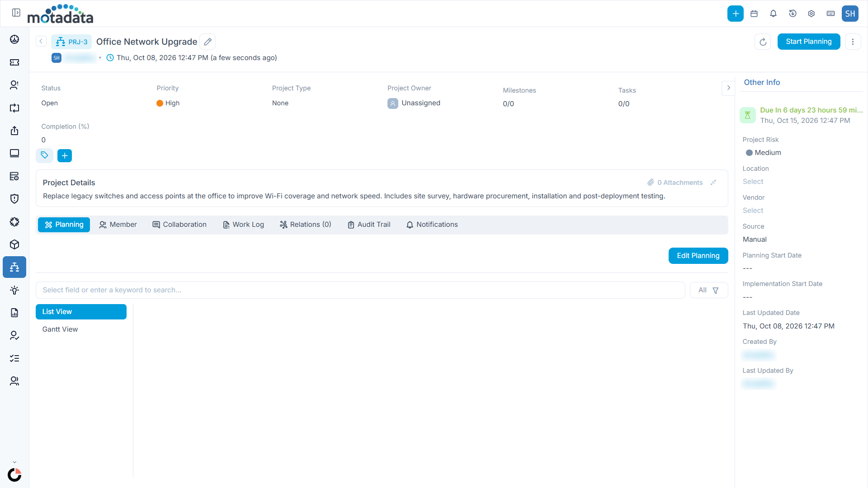Screen dimensions: 868x488
Task: Open the shield icon in sidebar
Action: point(14,199)
